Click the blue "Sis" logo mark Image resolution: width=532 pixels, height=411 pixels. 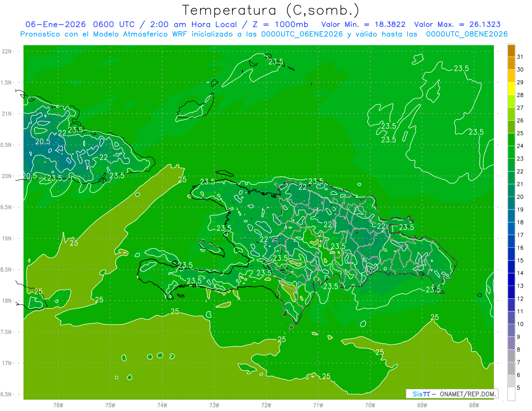coord(418,394)
